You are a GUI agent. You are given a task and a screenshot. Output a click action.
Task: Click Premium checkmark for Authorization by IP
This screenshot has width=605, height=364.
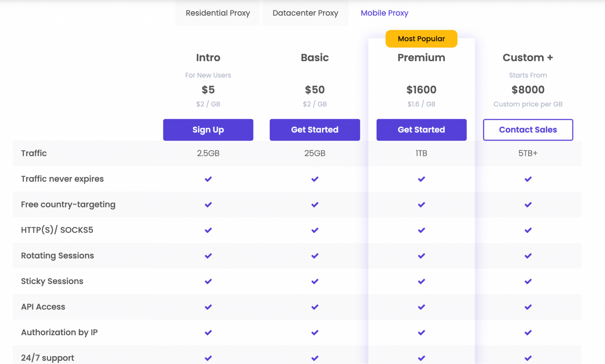click(421, 333)
